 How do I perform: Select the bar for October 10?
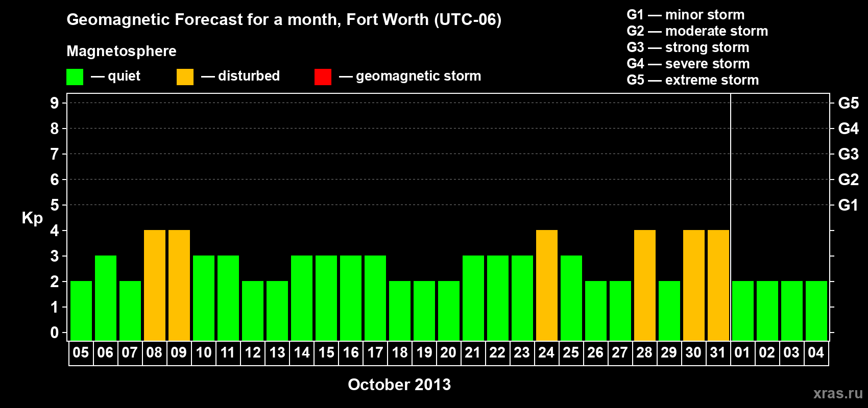pyautogui.click(x=204, y=298)
